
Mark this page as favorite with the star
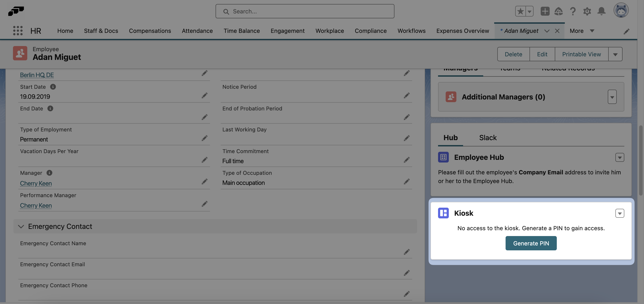point(521,11)
